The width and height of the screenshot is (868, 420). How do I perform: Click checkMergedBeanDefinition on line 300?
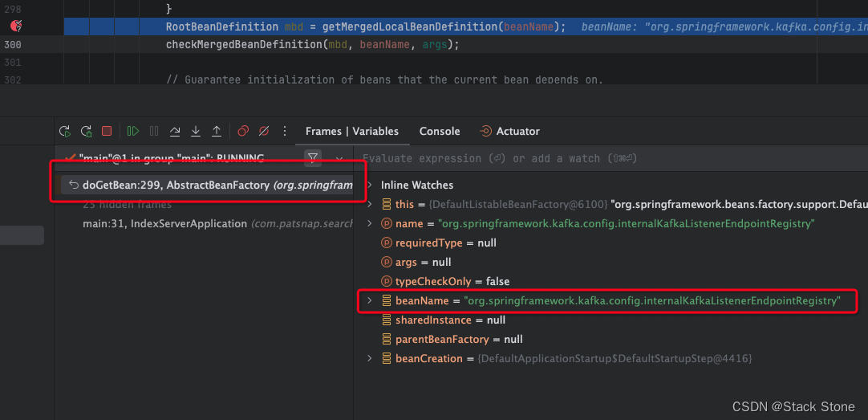pos(244,45)
